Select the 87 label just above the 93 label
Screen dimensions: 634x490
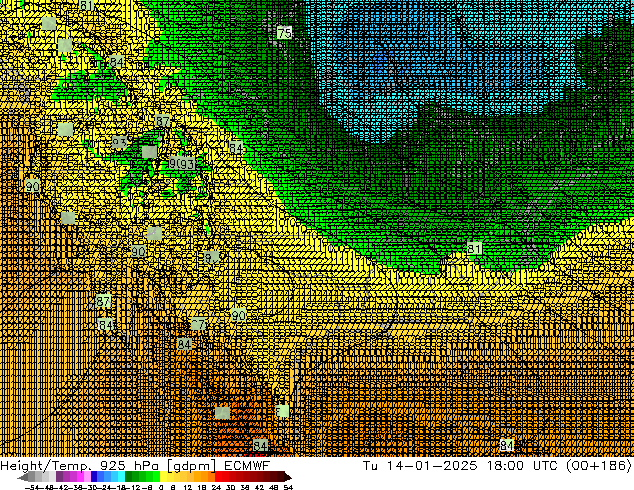coord(163,121)
